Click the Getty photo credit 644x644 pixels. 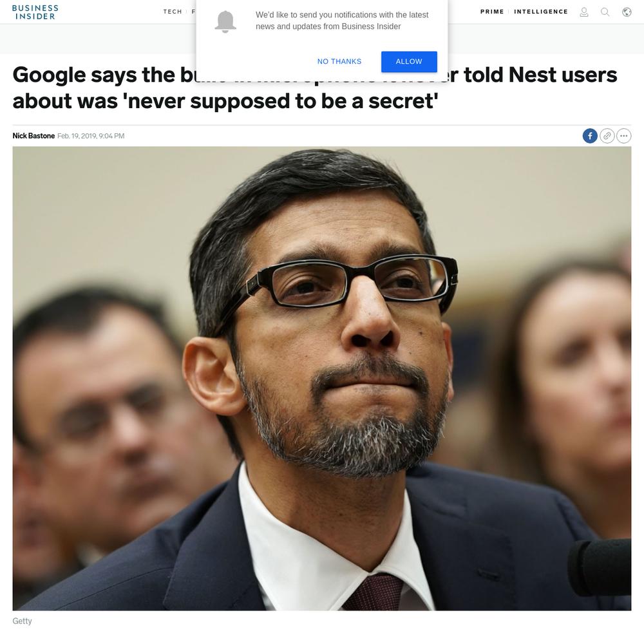[x=22, y=621]
